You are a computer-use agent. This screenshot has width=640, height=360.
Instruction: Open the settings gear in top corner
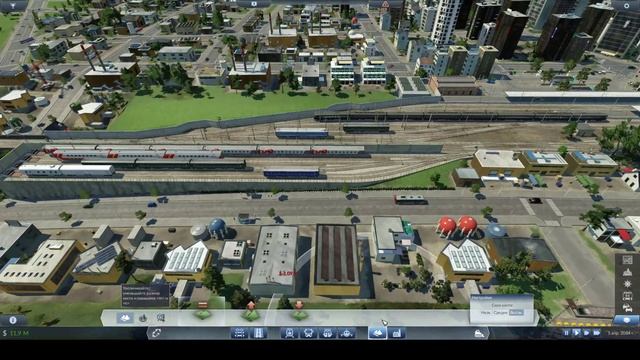pos(627,6)
